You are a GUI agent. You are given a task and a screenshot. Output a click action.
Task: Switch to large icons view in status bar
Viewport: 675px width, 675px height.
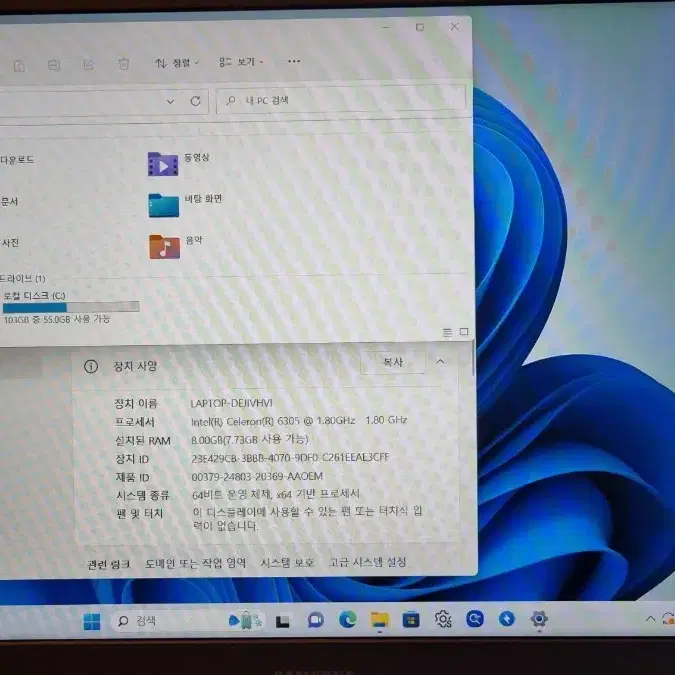pyautogui.click(x=464, y=332)
